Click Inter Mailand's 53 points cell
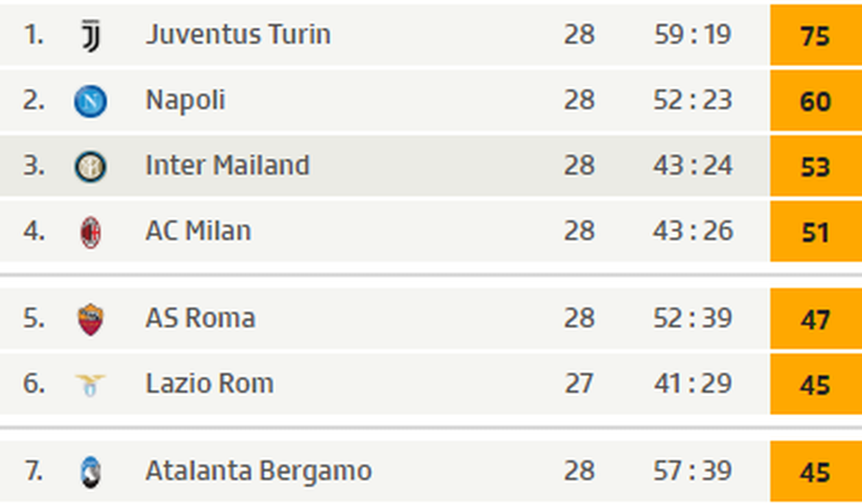 [x=815, y=167]
